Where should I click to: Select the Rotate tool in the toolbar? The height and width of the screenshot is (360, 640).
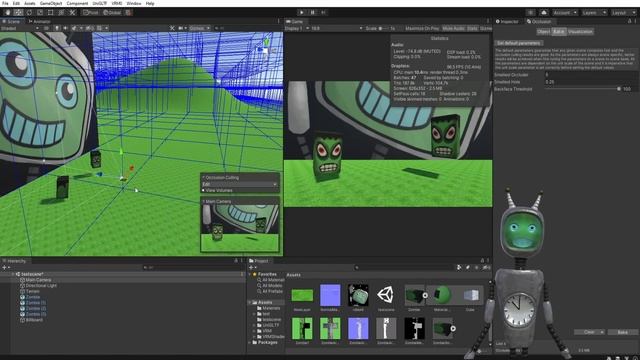click(29, 13)
